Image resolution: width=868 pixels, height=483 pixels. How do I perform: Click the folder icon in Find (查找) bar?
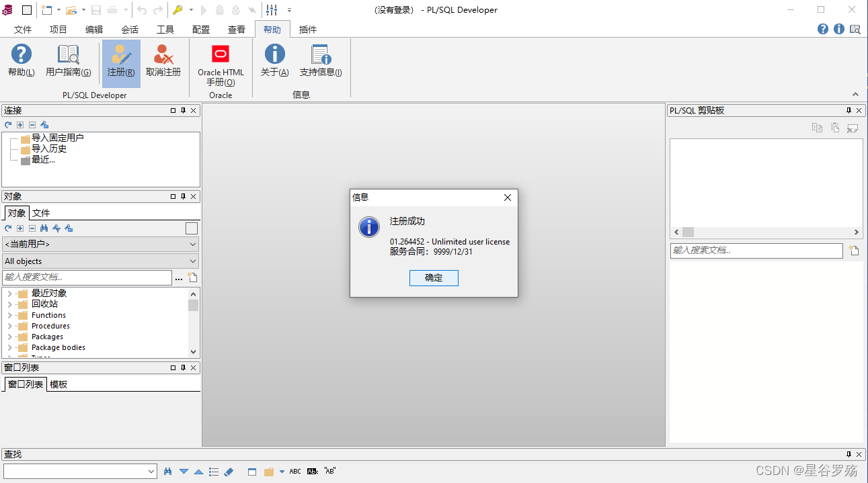(x=269, y=472)
